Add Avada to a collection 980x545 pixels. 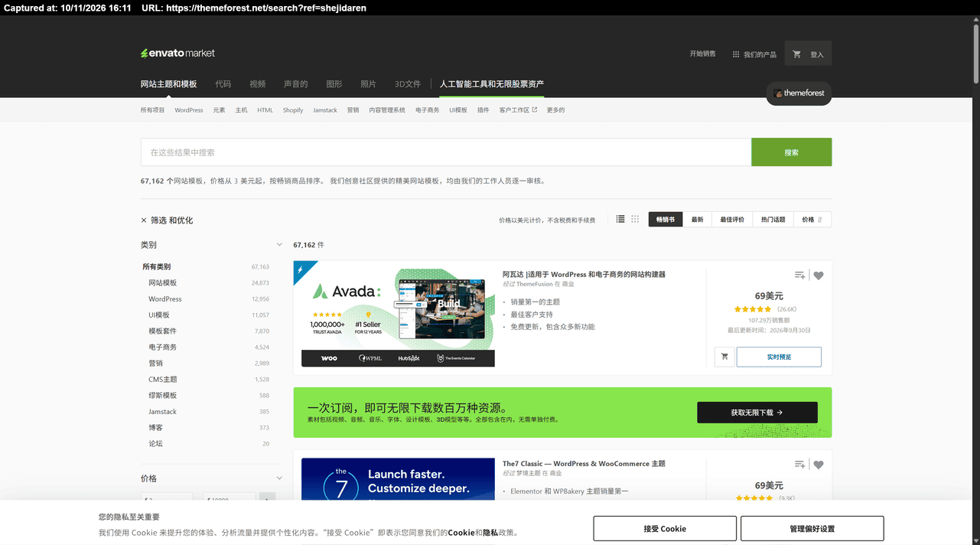tap(799, 276)
